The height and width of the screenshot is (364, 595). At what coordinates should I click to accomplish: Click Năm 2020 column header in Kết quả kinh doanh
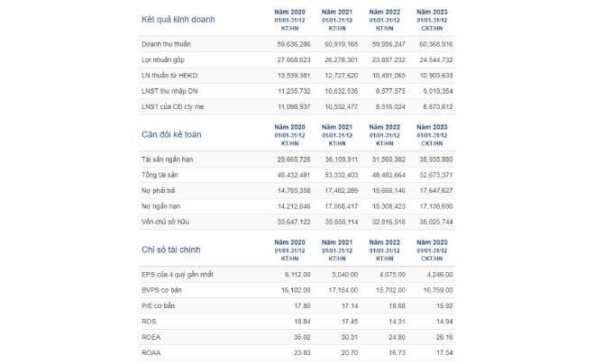289,12
